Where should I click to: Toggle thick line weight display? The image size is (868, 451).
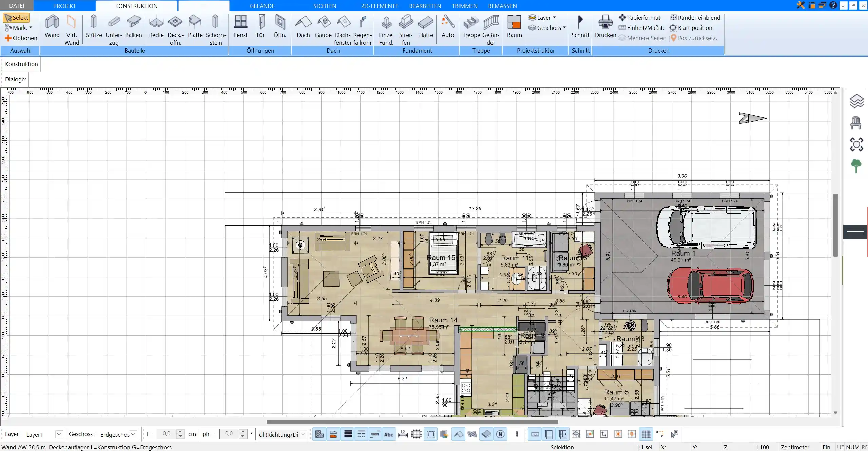click(348, 434)
